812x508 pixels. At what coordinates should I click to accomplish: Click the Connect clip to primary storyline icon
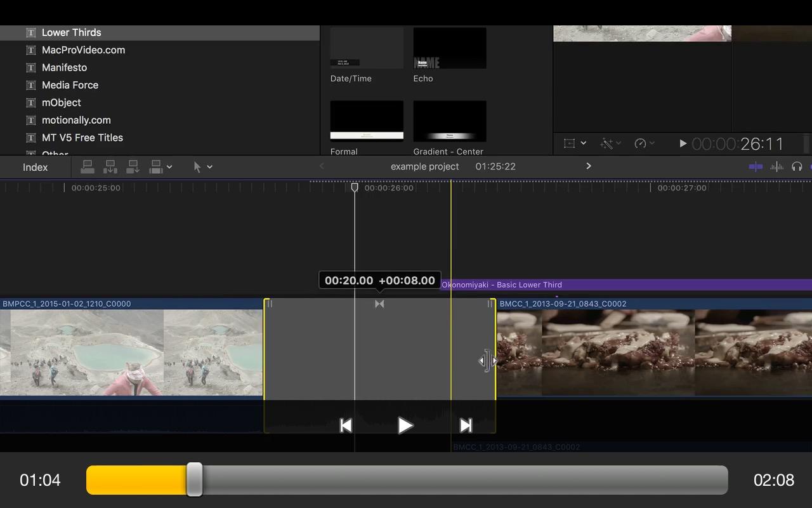[88, 167]
